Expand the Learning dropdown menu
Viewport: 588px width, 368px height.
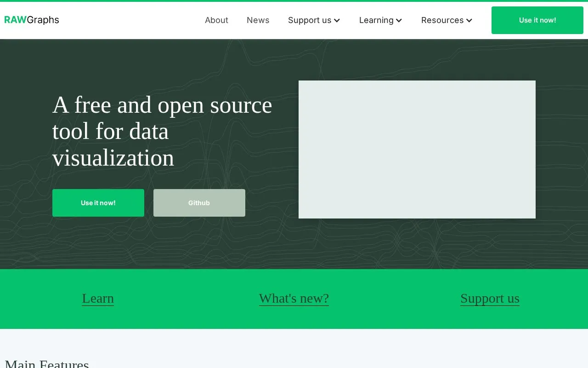pyautogui.click(x=381, y=20)
